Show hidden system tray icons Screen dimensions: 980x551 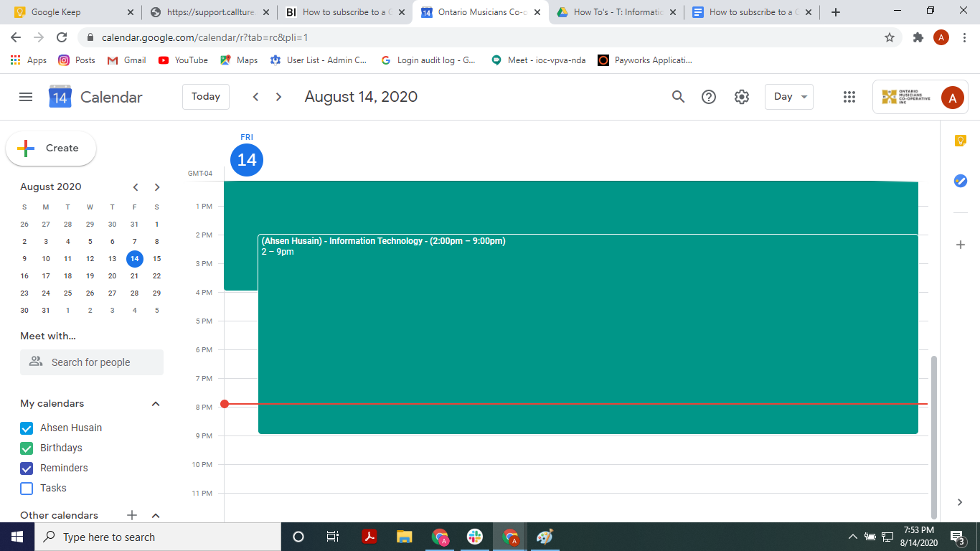[x=853, y=537]
